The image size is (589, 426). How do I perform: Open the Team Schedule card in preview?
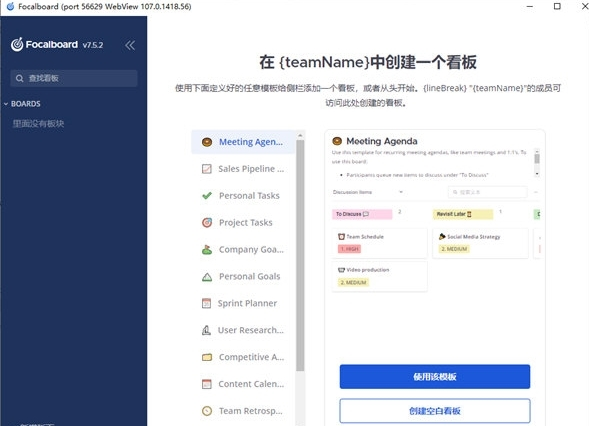tap(379, 243)
